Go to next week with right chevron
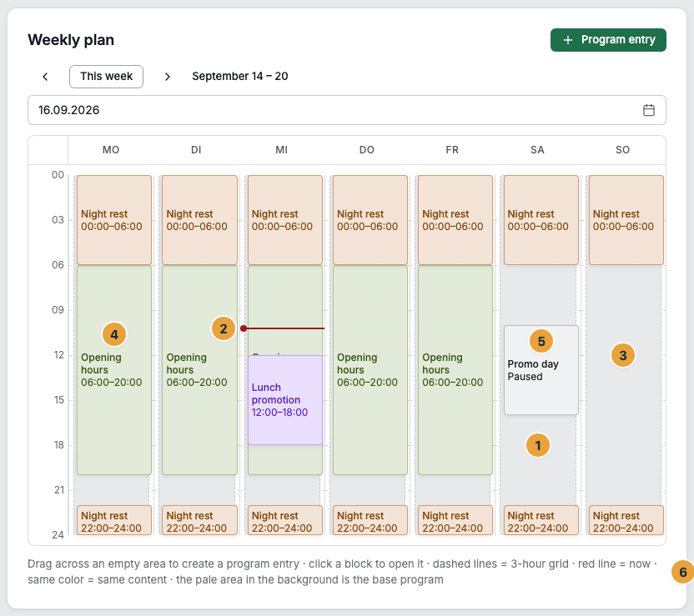The image size is (694, 616). coord(168,77)
